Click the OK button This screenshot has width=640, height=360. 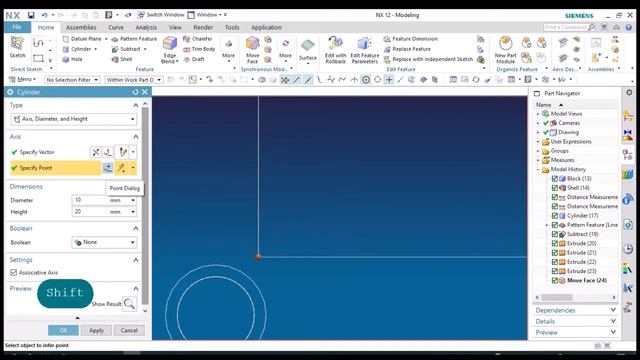pyautogui.click(x=63, y=331)
